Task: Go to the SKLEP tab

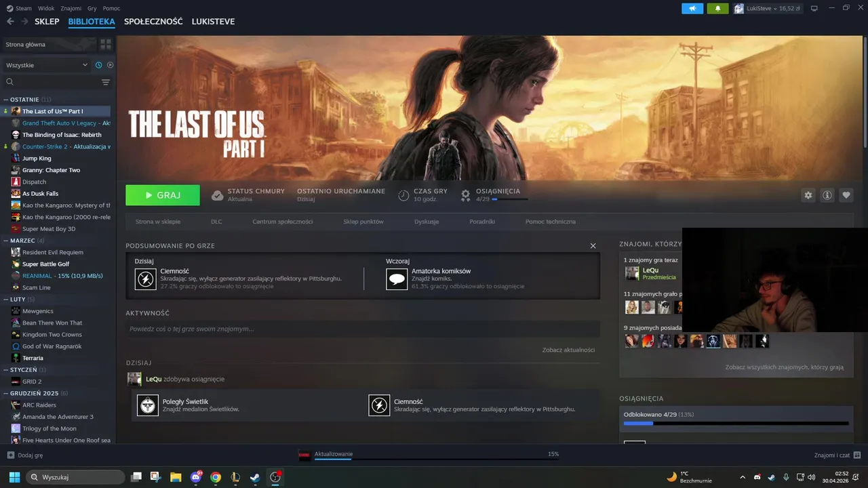Action: [x=47, y=22]
